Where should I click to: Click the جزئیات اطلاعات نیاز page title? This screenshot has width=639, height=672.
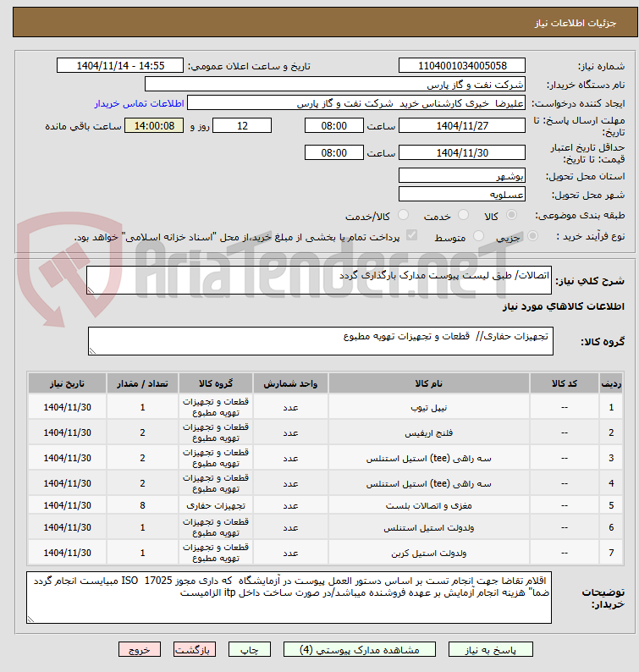click(x=576, y=23)
